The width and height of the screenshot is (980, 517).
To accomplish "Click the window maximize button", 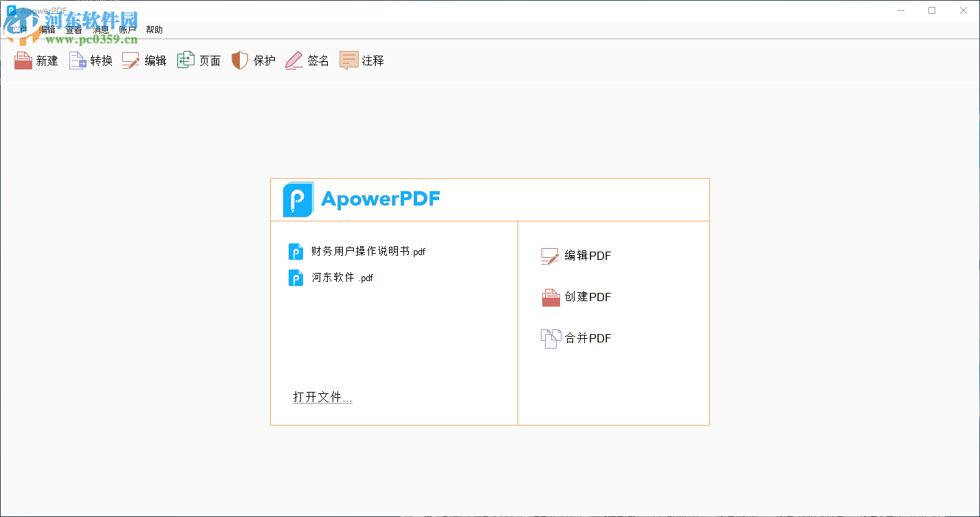I will tap(932, 10).
